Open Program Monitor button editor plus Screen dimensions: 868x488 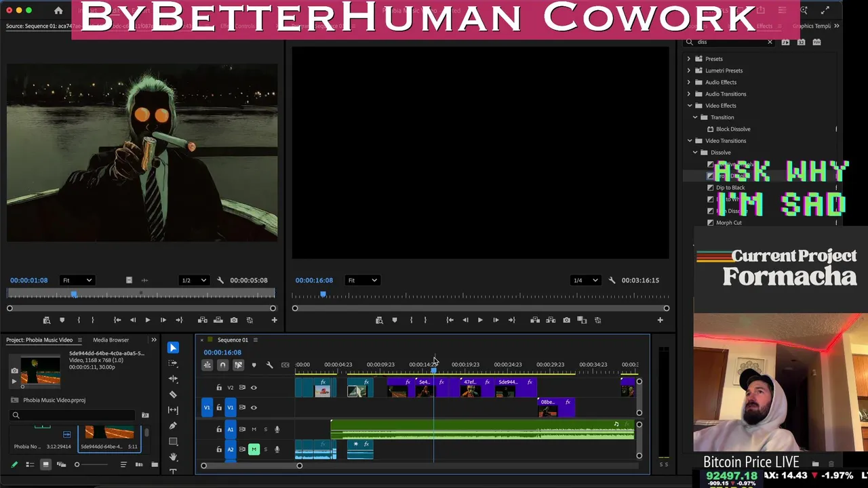(660, 320)
